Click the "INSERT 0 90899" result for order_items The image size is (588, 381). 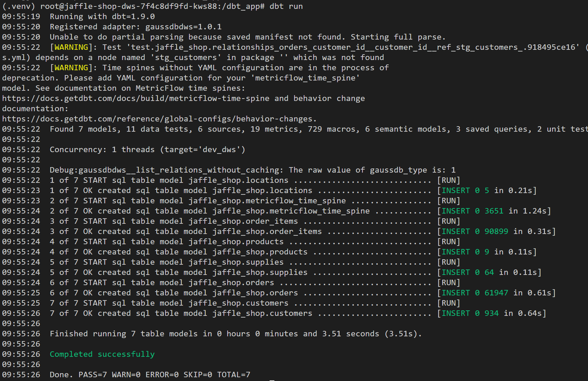475,232
